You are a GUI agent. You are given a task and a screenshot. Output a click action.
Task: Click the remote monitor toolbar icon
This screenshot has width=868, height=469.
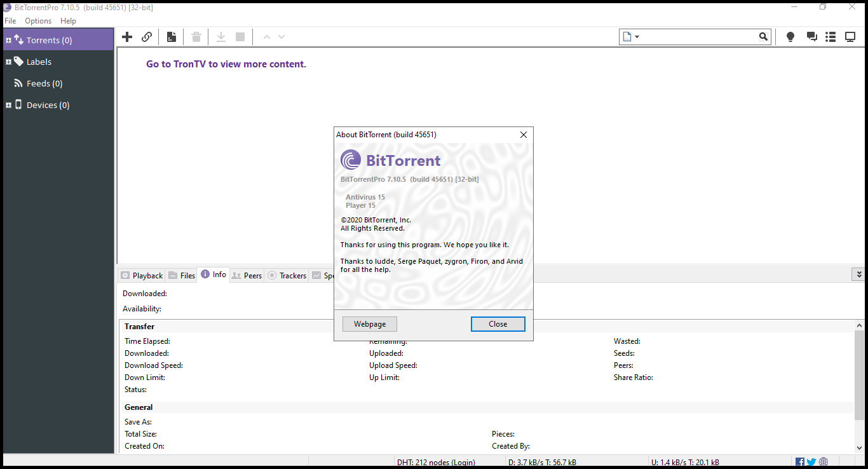coord(850,37)
